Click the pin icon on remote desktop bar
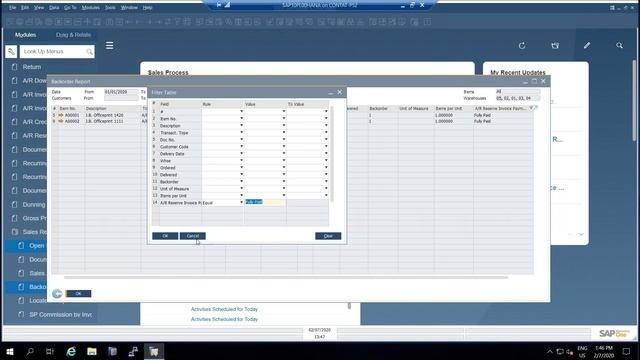Screen dimensions: 640x360 219,5
